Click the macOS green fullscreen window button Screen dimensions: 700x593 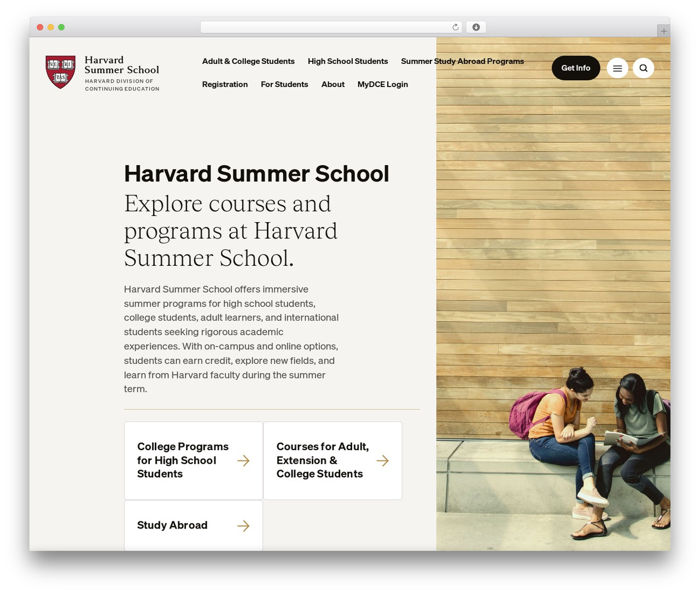coord(61,27)
